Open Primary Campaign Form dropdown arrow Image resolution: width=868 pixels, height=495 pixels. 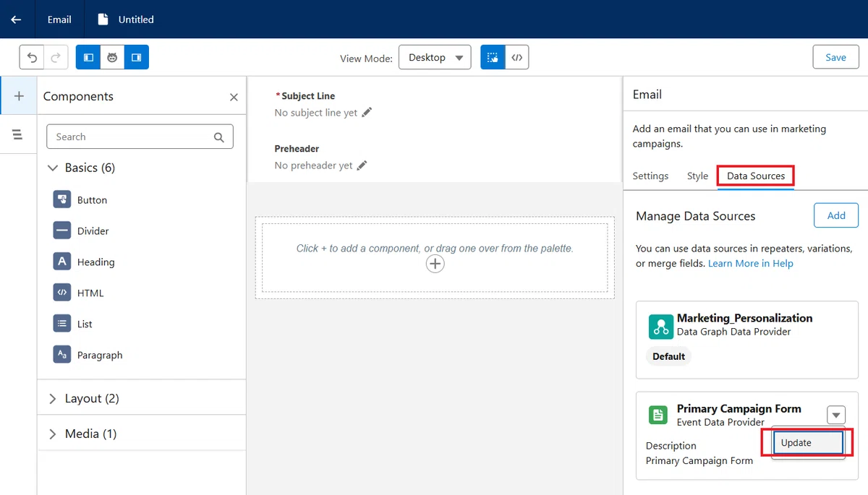836,415
